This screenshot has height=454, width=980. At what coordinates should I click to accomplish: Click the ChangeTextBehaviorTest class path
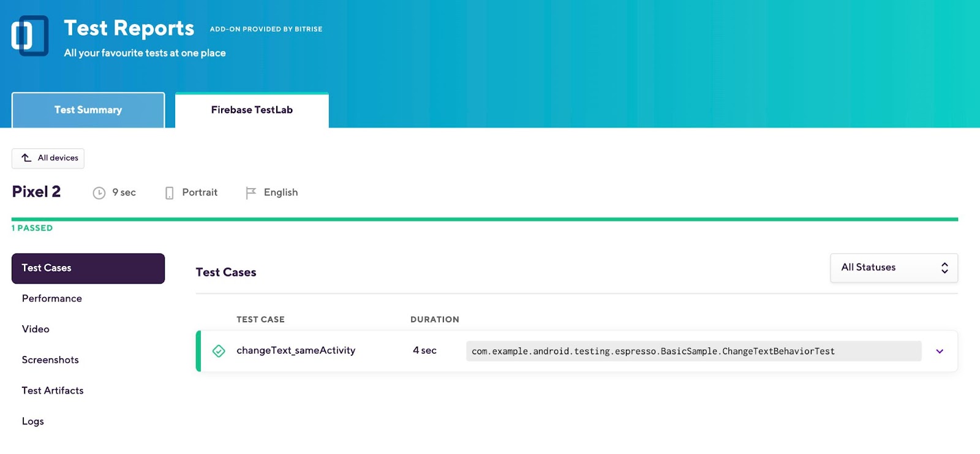693,351
